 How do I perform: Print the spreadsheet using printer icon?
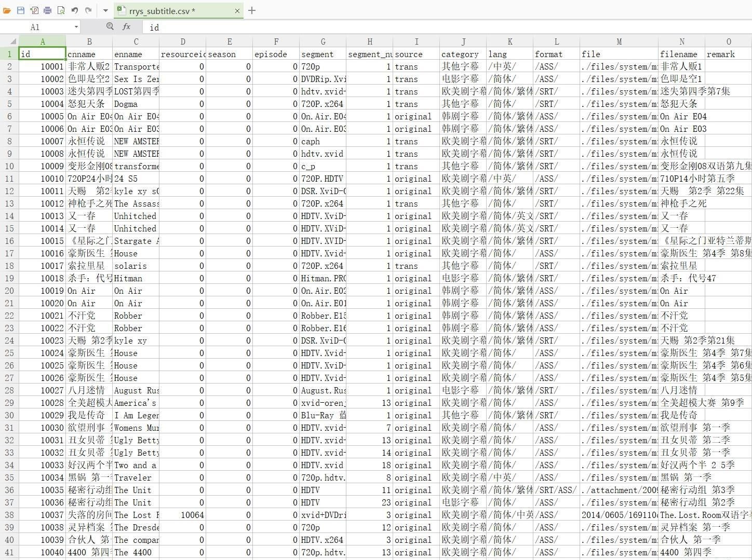pyautogui.click(x=48, y=10)
